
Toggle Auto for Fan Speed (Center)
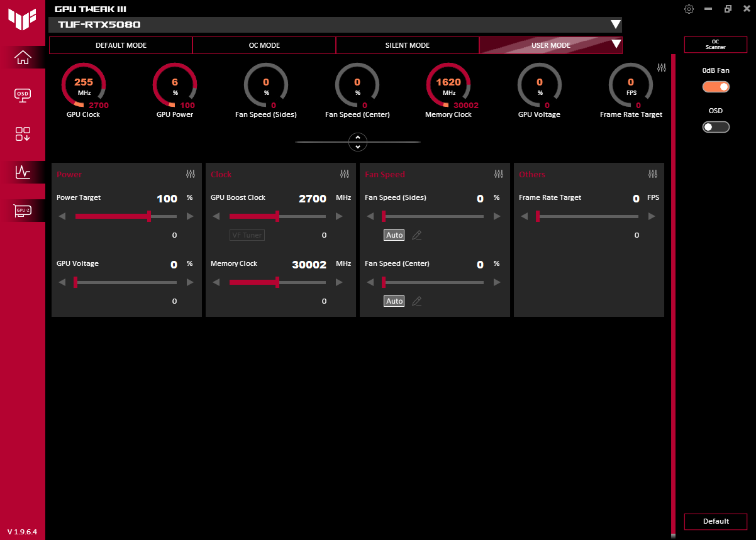click(x=394, y=301)
